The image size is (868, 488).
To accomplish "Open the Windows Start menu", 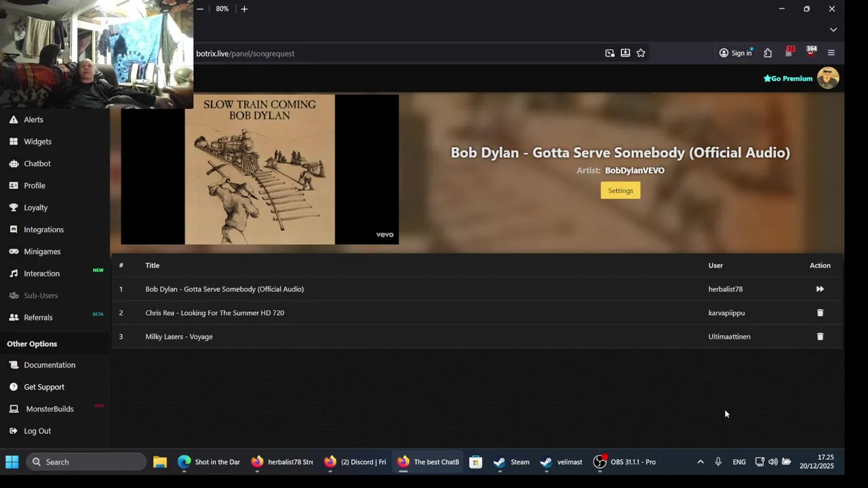I will pyautogui.click(x=12, y=462).
